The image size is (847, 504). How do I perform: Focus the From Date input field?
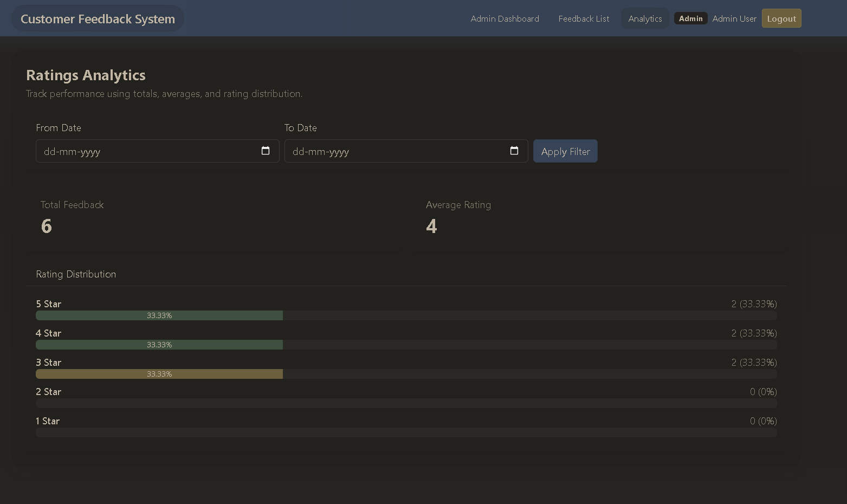tap(157, 151)
